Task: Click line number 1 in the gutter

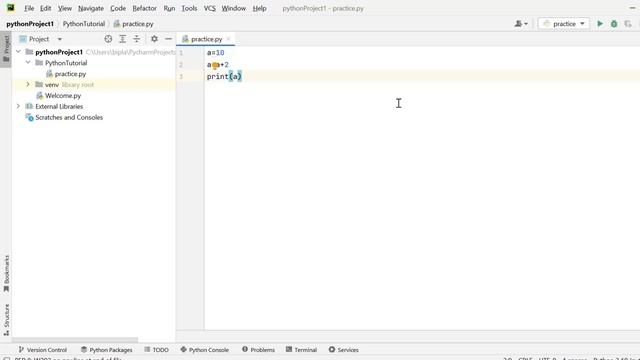Action: point(181,53)
